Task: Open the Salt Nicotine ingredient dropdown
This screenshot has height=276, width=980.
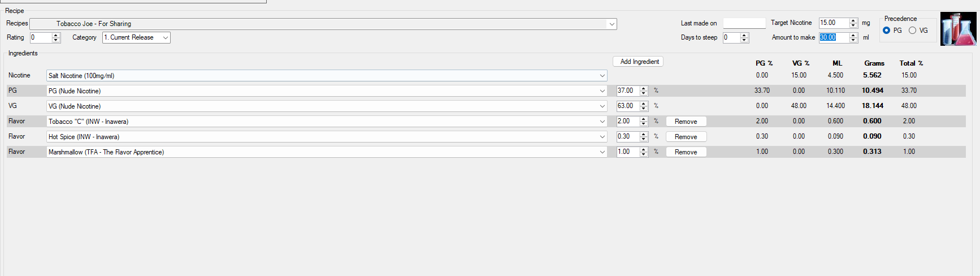Action: (602, 76)
